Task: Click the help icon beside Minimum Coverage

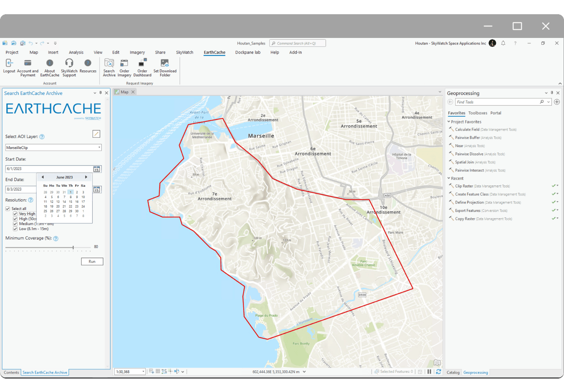Action: 56,238
